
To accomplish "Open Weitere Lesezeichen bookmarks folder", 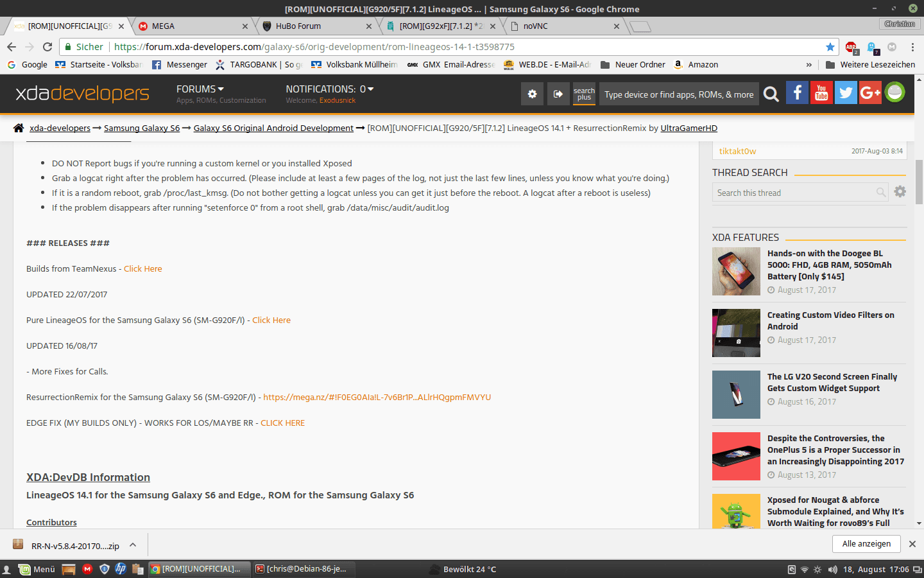I will coord(870,65).
